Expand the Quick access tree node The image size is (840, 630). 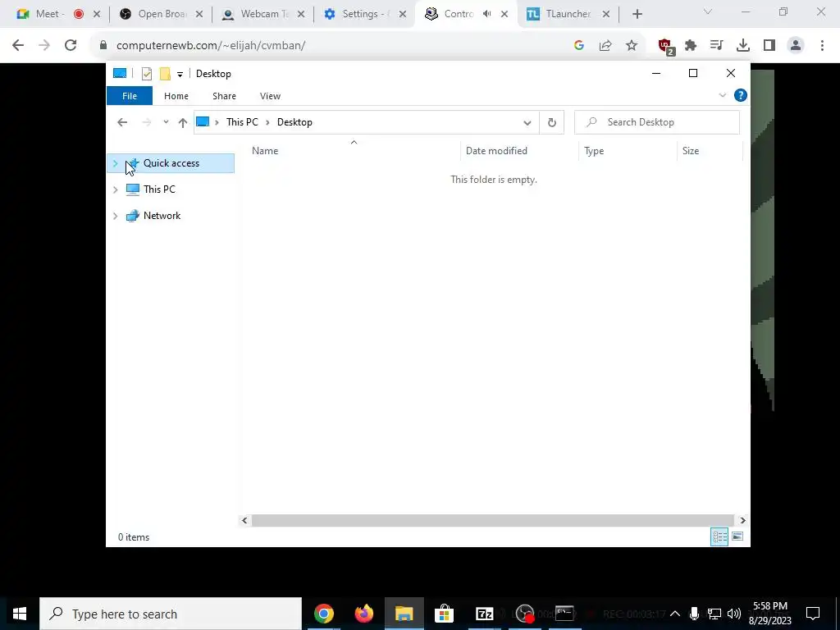[x=115, y=163]
